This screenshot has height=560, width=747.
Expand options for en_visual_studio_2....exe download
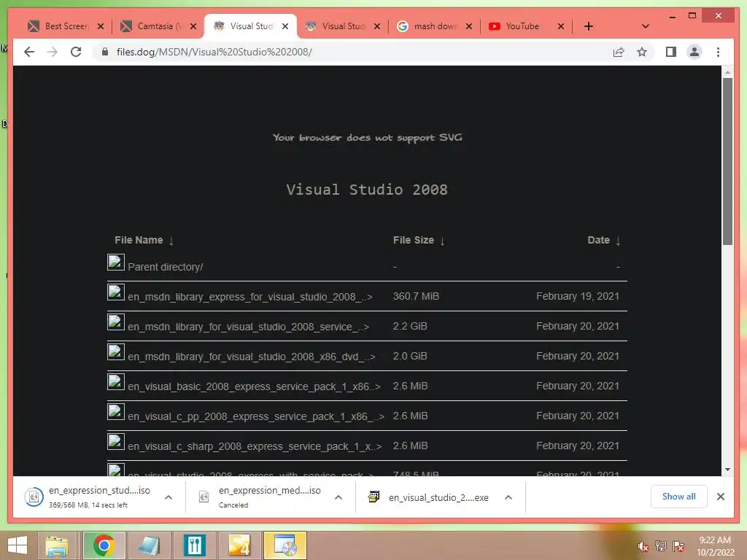508,497
